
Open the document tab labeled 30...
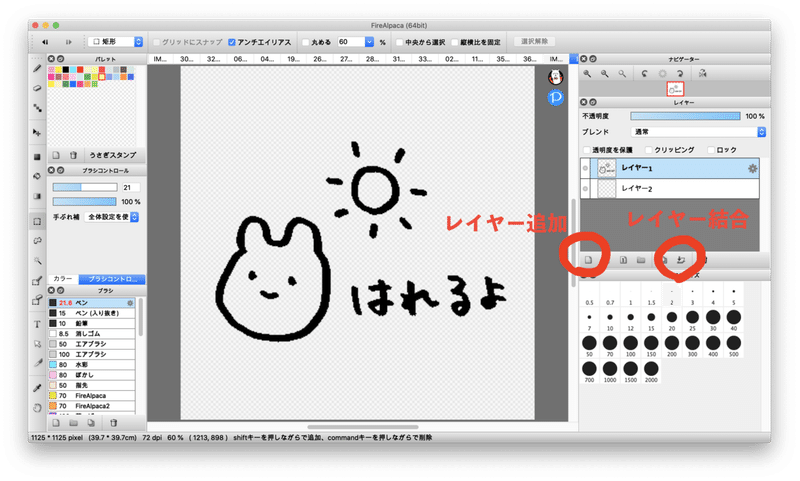pyautogui.click(x=187, y=59)
